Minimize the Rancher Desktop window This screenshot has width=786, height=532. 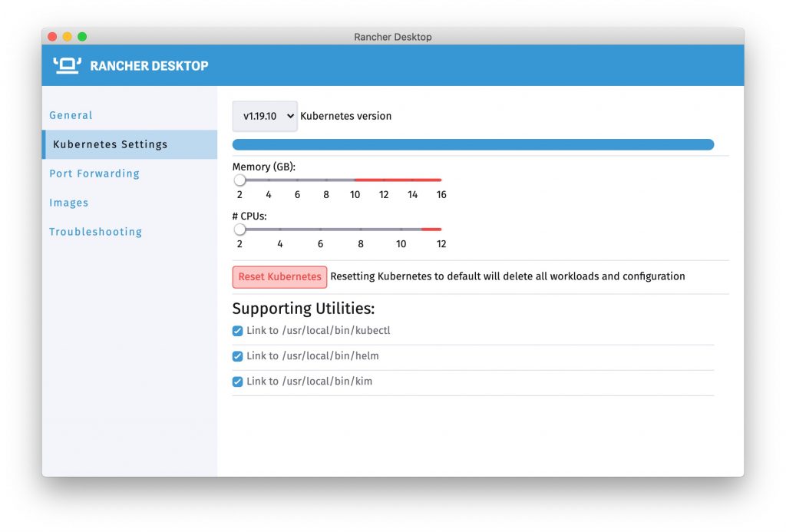(67, 37)
